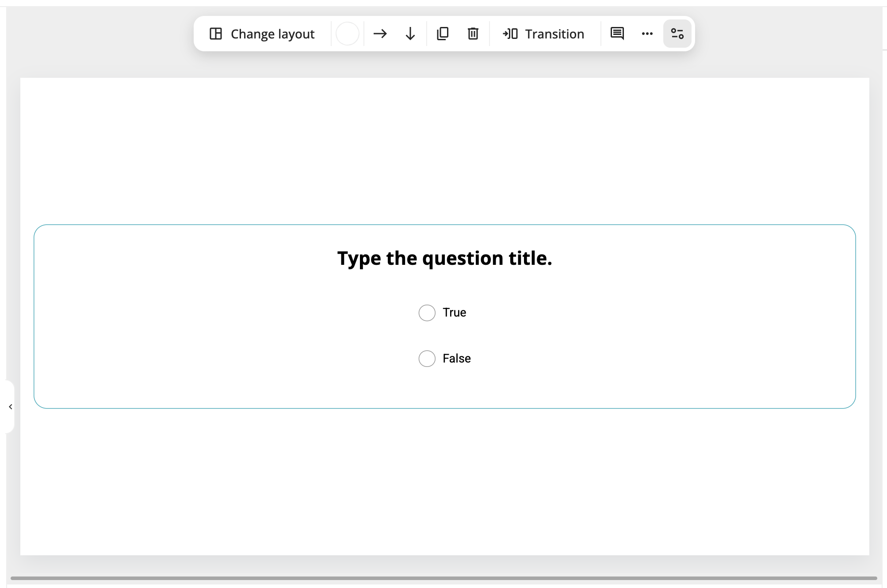The height and width of the screenshot is (588, 887).
Task: Select the True radio button
Action: tap(427, 313)
